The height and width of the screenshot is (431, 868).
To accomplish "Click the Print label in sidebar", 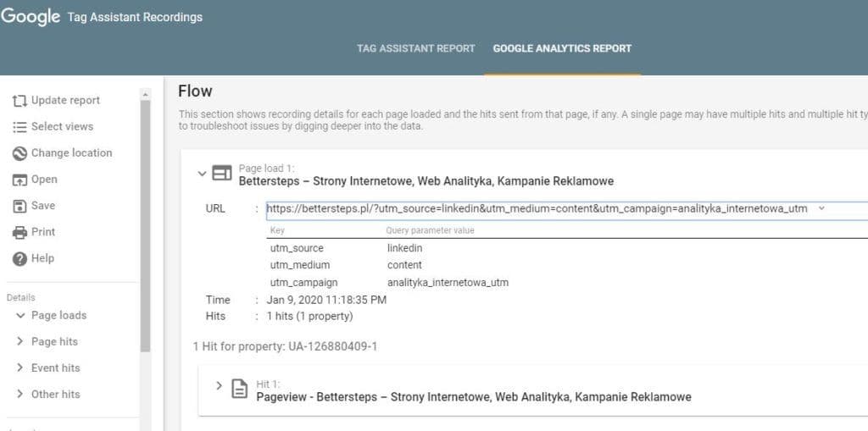I will point(43,232).
